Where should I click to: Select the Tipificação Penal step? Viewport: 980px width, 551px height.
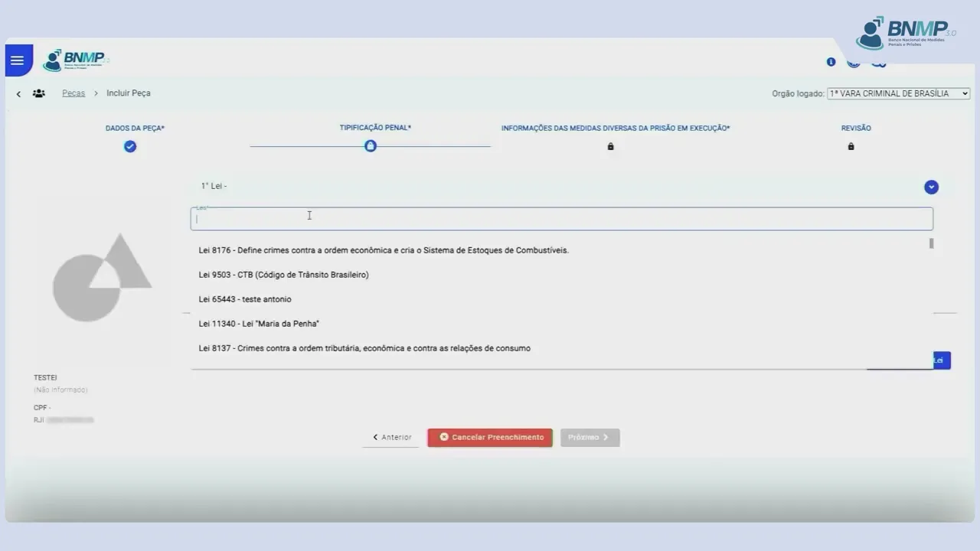point(375,128)
